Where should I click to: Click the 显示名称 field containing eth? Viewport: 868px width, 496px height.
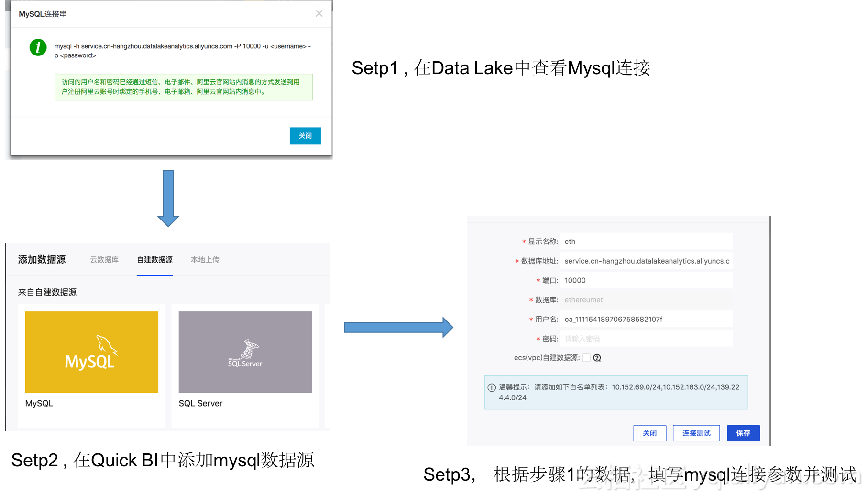[646, 242]
